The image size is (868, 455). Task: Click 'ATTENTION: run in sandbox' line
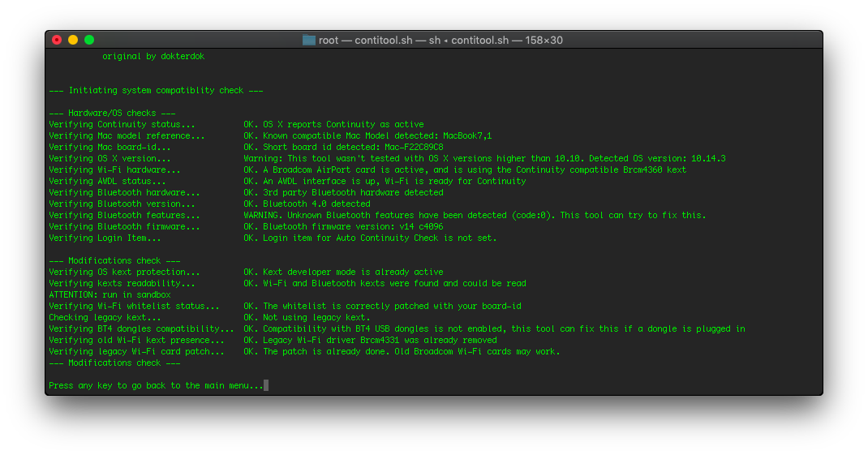coord(110,294)
